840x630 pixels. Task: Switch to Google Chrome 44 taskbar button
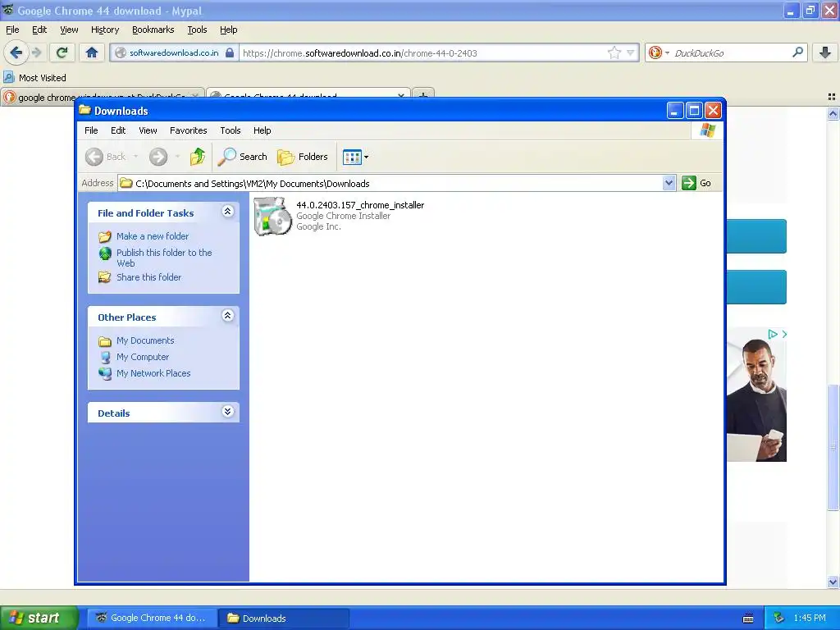[152, 618]
